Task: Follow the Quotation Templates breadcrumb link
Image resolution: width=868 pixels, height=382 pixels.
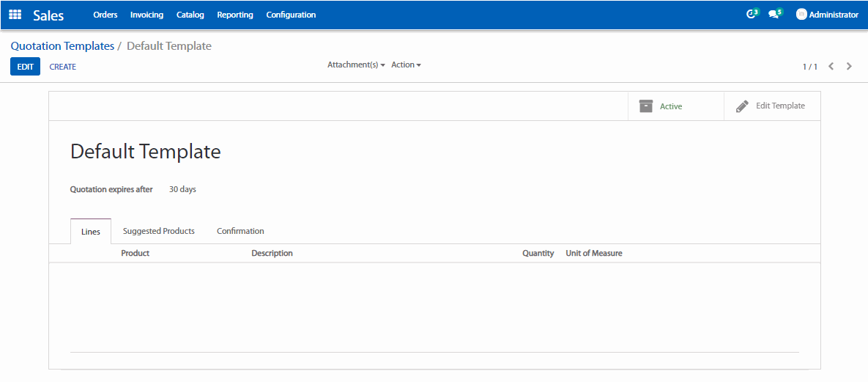Action: click(62, 46)
